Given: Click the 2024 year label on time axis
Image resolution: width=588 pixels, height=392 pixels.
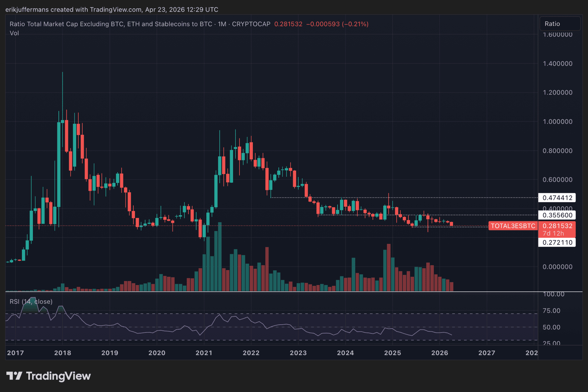Looking at the screenshot, I should pyautogui.click(x=345, y=353).
